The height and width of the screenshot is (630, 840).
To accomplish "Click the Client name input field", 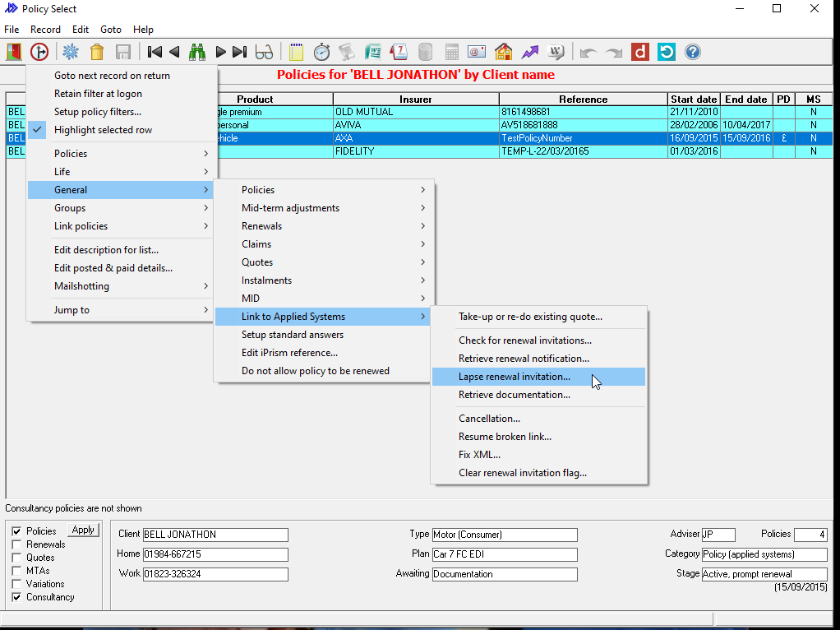I will pos(215,535).
